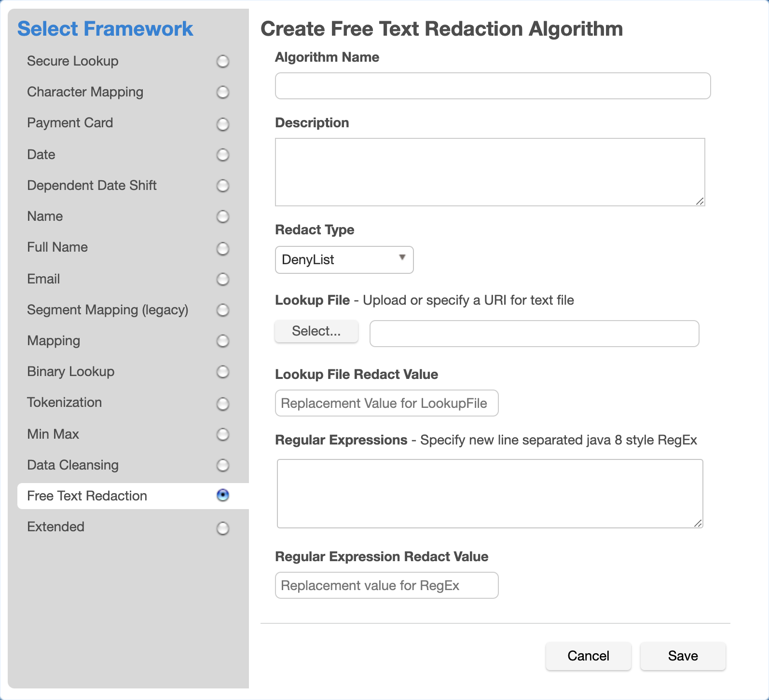This screenshot has height=700, width=769.
Task: Select the Payment Card radio option
Action: point(222,124)
